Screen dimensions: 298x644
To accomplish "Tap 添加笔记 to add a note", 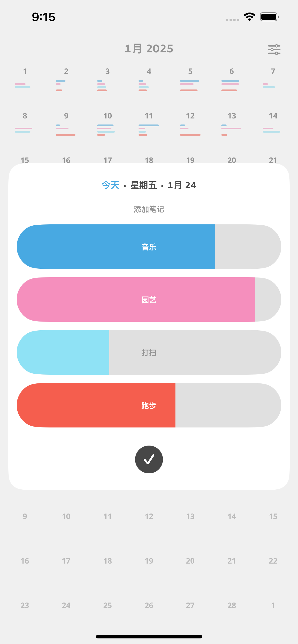I will click(x=149, y=209).
